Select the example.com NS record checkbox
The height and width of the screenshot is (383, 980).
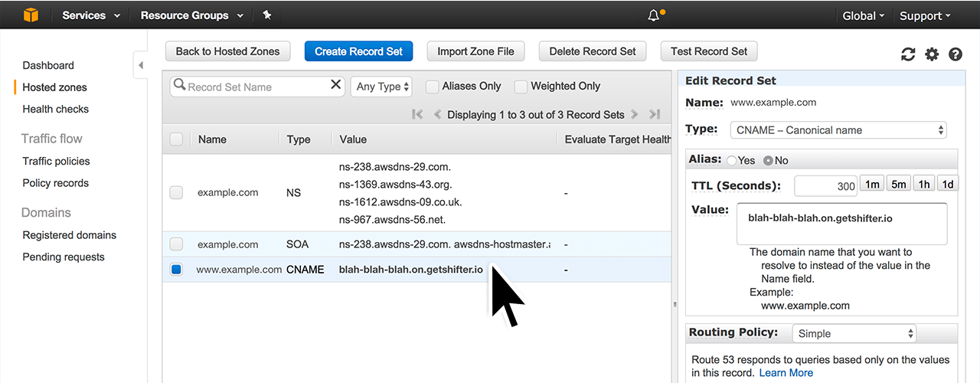[x=176, y=193]
